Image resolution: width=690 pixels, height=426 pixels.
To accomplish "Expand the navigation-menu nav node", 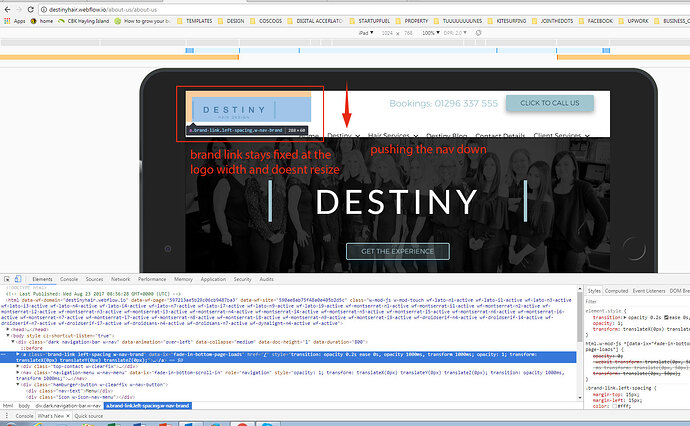I will point(18,372).
